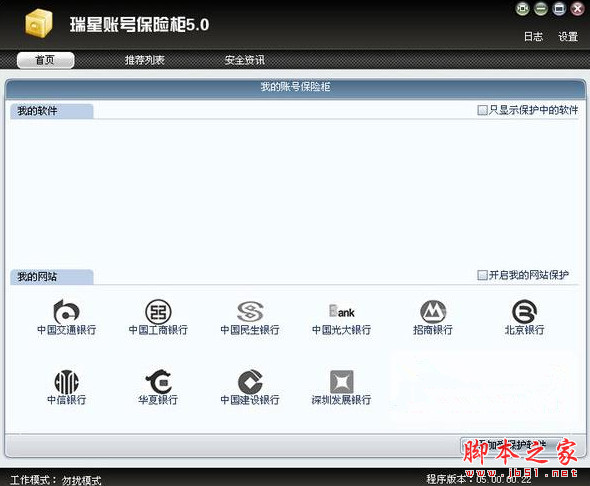Open the 日志 log link

(x=534, y=37)
